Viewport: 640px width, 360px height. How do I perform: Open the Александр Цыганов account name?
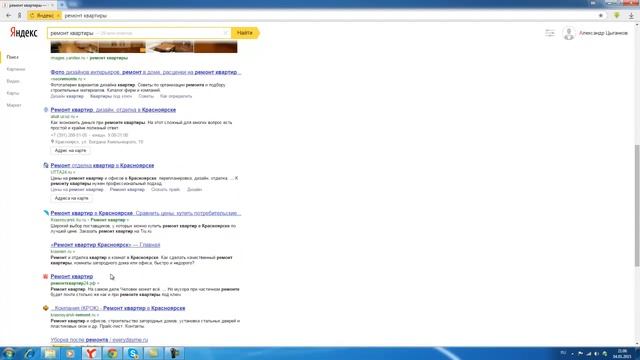point(603,33)
